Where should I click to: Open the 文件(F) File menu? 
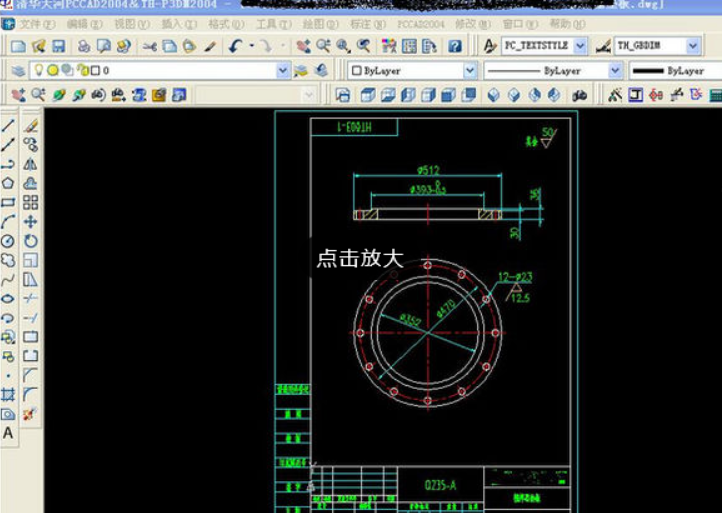pyautogui.click(x=38, y=23)
